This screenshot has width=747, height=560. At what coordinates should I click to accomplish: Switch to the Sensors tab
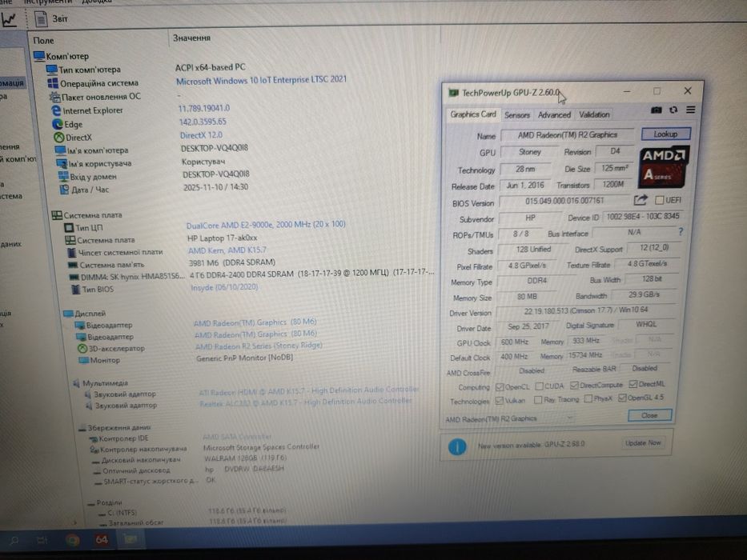pyautogui.click(x=517, y=114)
